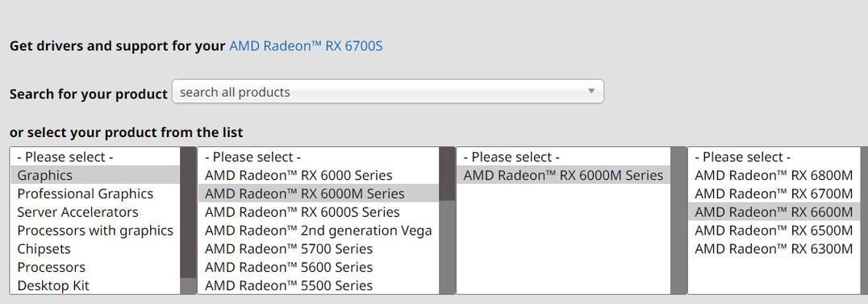The image size is (868, 304).
Task: Select AMD Radeon 2nd generation Vega
Action: [319, 230]
